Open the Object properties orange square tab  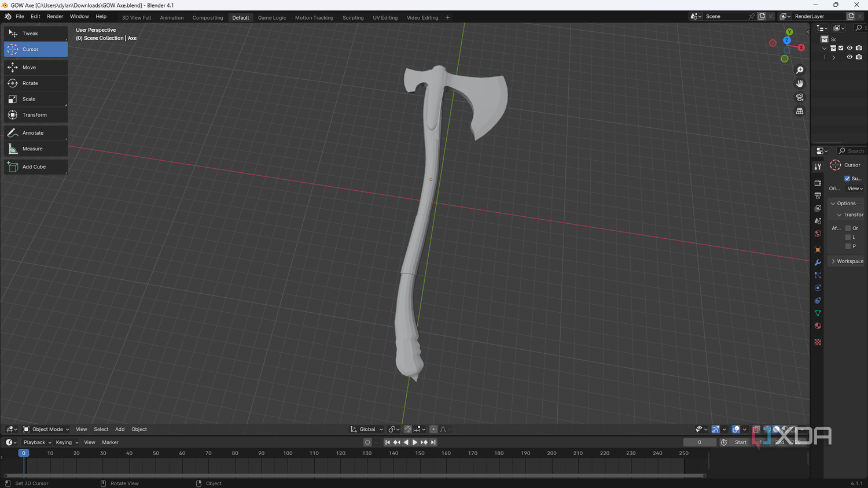pyautogui.click(x=818, y=250)
